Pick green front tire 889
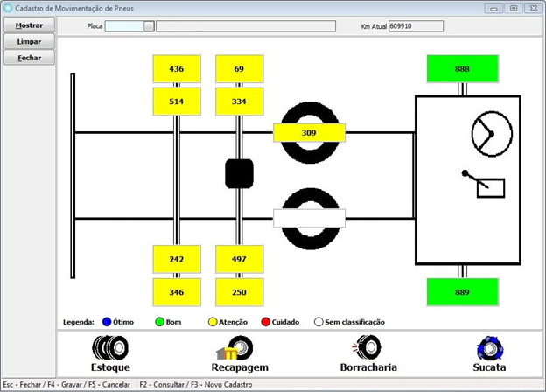 click(462, 291)
